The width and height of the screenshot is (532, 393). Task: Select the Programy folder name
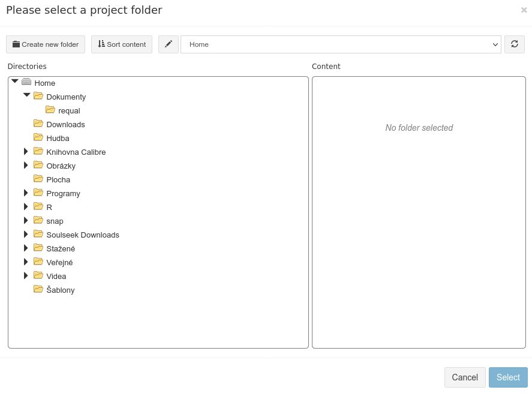click(63, 194)
